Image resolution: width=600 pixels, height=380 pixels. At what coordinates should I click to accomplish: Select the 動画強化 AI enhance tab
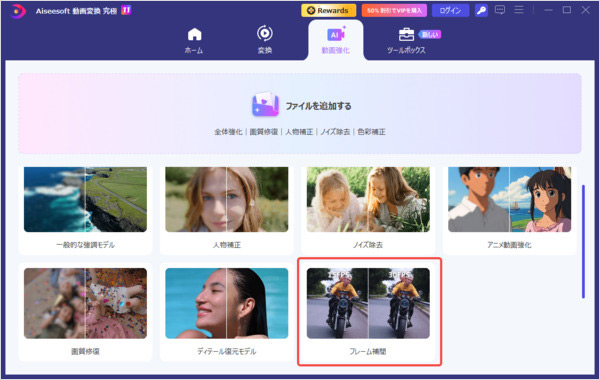336,40
